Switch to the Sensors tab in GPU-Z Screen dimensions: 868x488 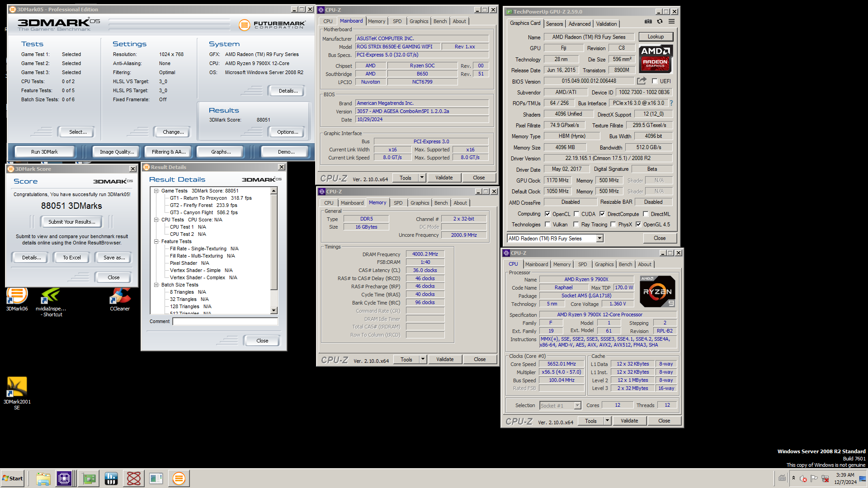[x=554, y=24]
